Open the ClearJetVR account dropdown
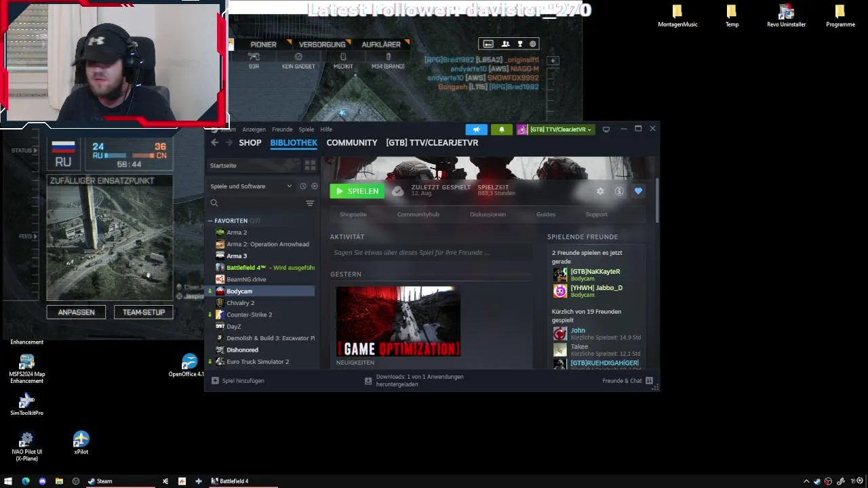 tap(555, 129)
